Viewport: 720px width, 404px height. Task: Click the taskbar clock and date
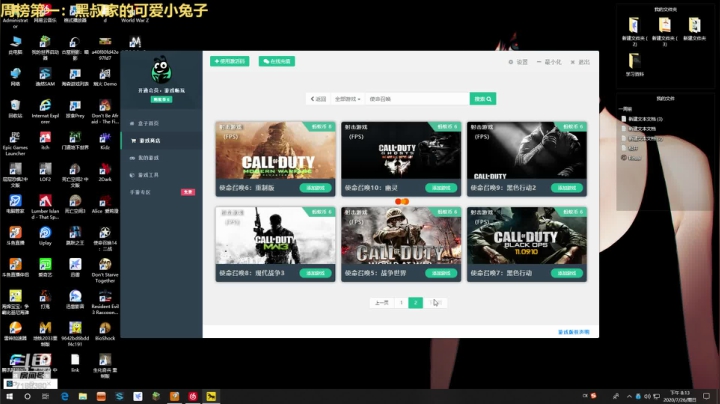[x=681, y=396]
